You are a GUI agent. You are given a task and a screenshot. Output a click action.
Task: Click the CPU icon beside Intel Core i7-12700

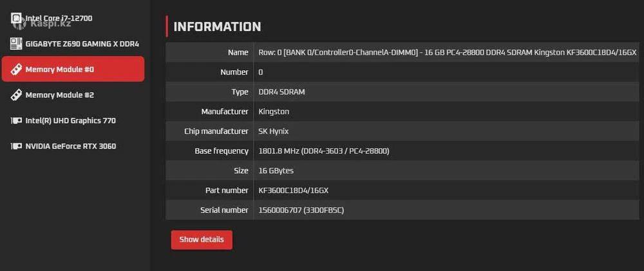[16, 19]
